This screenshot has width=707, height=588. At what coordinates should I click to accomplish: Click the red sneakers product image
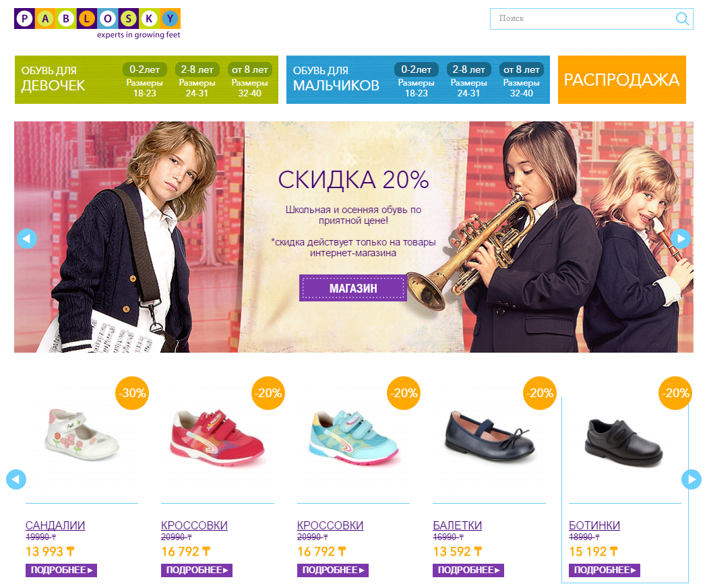218,437
